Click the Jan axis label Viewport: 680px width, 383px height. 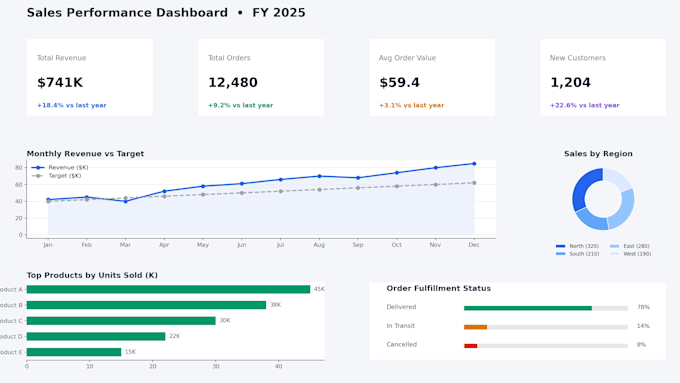click(48, 245)
